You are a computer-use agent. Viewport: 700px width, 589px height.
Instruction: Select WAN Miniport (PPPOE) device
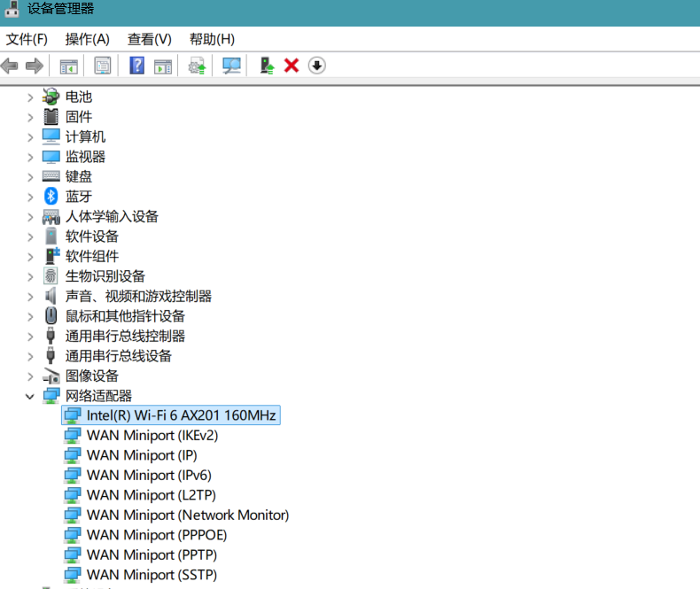(x=156, y=535)
